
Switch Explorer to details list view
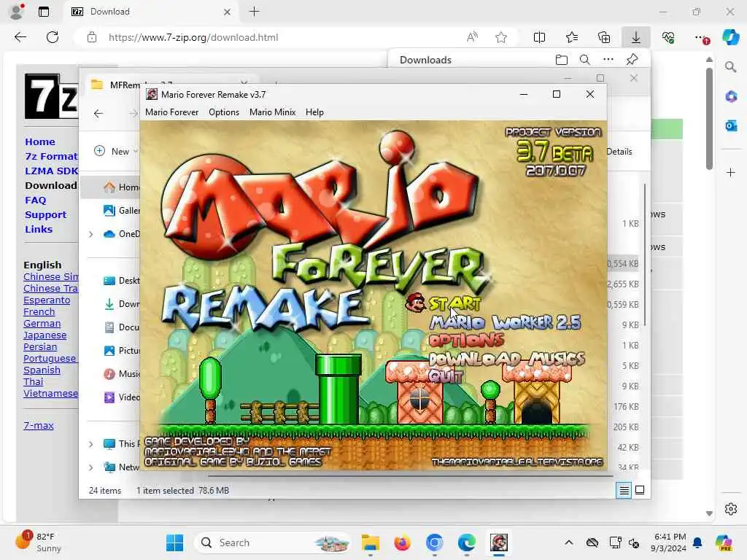pos(624,490)
